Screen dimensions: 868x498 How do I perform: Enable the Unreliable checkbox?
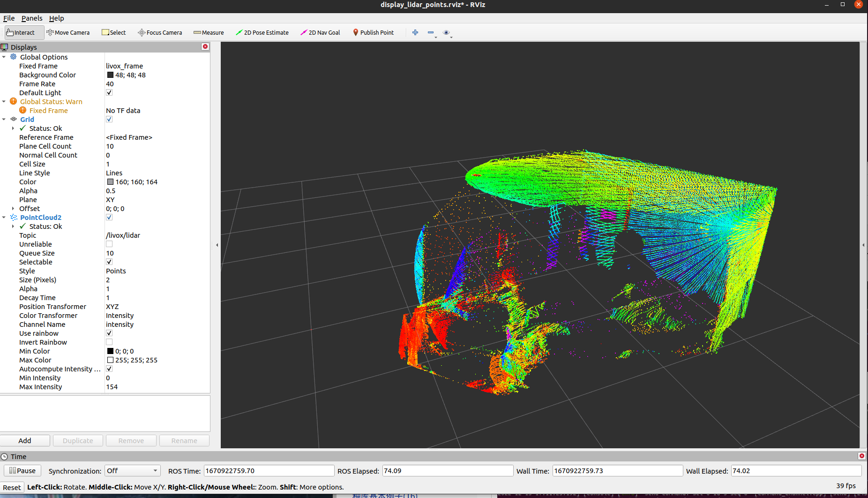(x=109, y=244)
